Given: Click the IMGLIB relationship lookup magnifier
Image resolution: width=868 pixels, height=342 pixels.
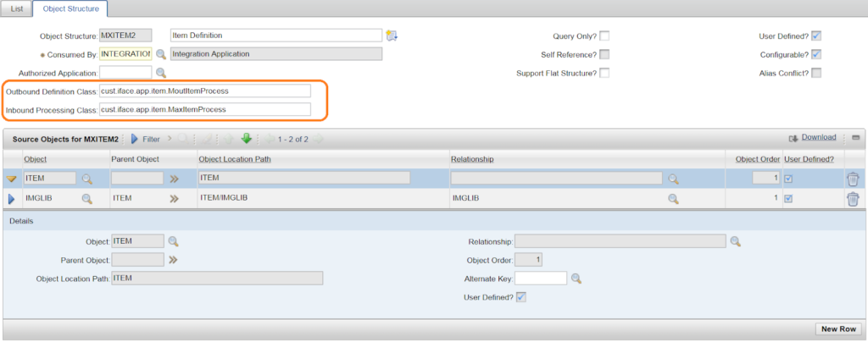Looking at the screenshot, I should tap(673, 198).
